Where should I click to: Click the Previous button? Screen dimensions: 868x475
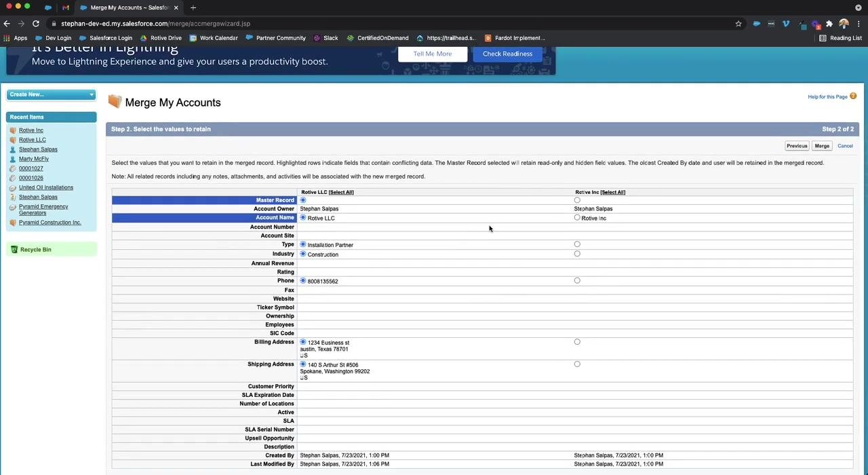(x=797, y=146)
